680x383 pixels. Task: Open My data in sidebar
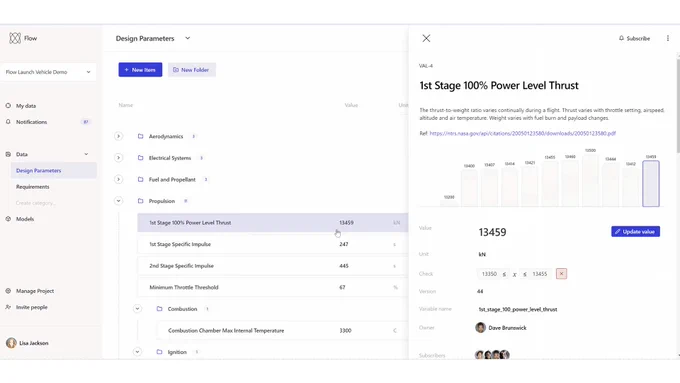tap(26, 106)
